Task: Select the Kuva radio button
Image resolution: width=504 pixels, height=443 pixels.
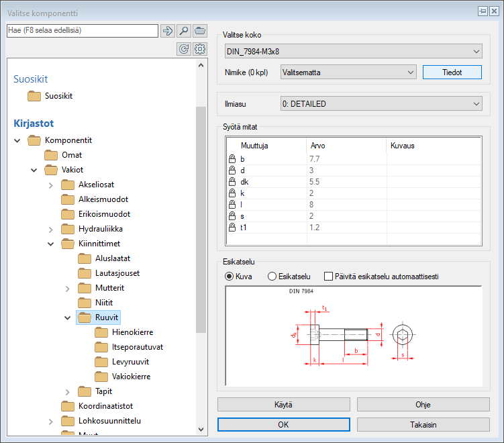Action: pos(230,276)
